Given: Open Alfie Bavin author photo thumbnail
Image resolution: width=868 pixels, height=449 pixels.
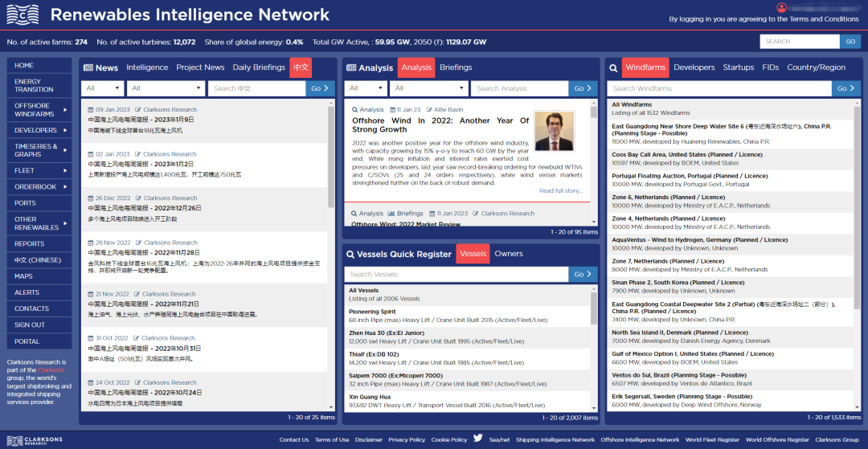Looking at the screenshot, I should (554, 131).
